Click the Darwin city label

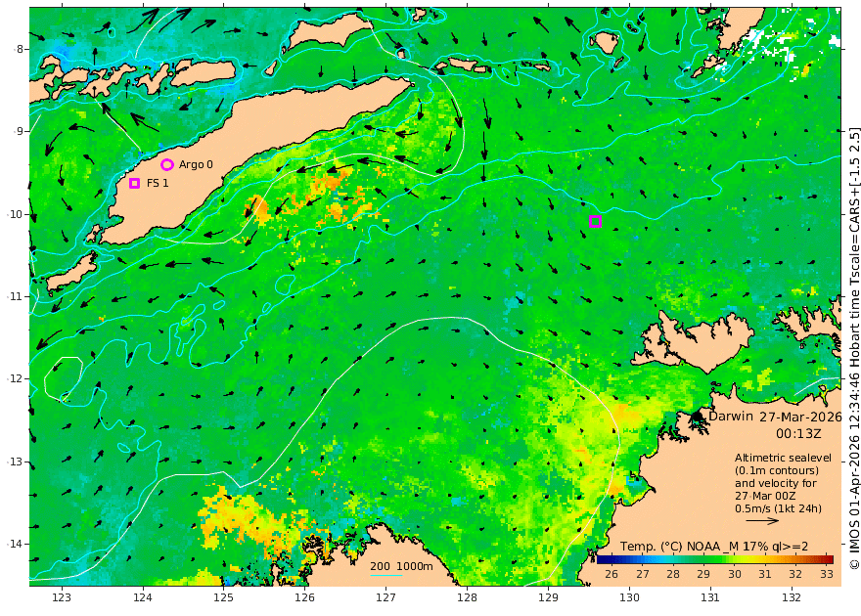point(731,416)
